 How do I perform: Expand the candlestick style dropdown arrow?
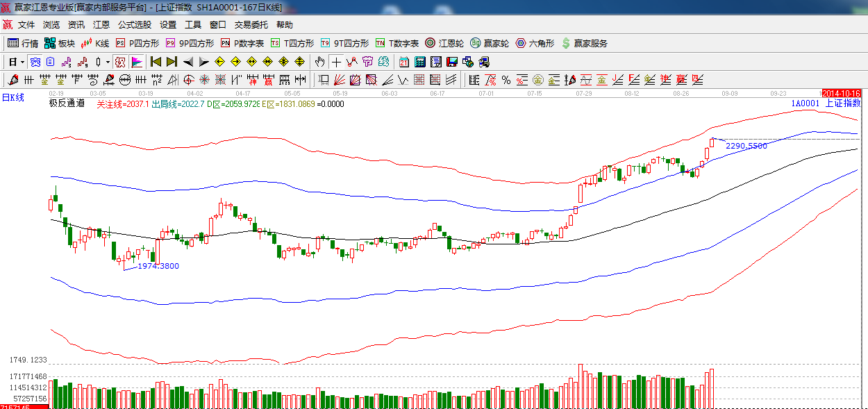coord(108,62)
